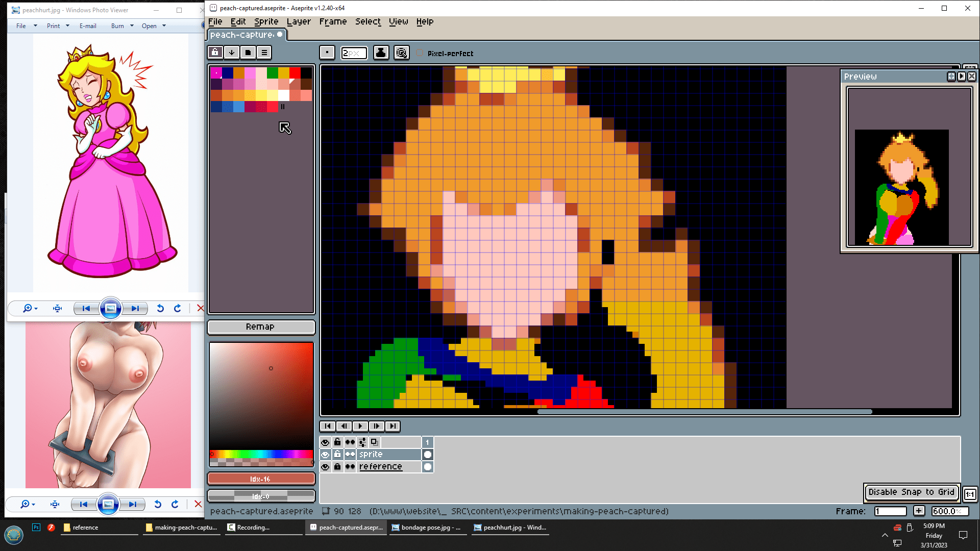Open the Sprite menu
The height and width of the screenshot is (551, 980).
click(266, 21)
